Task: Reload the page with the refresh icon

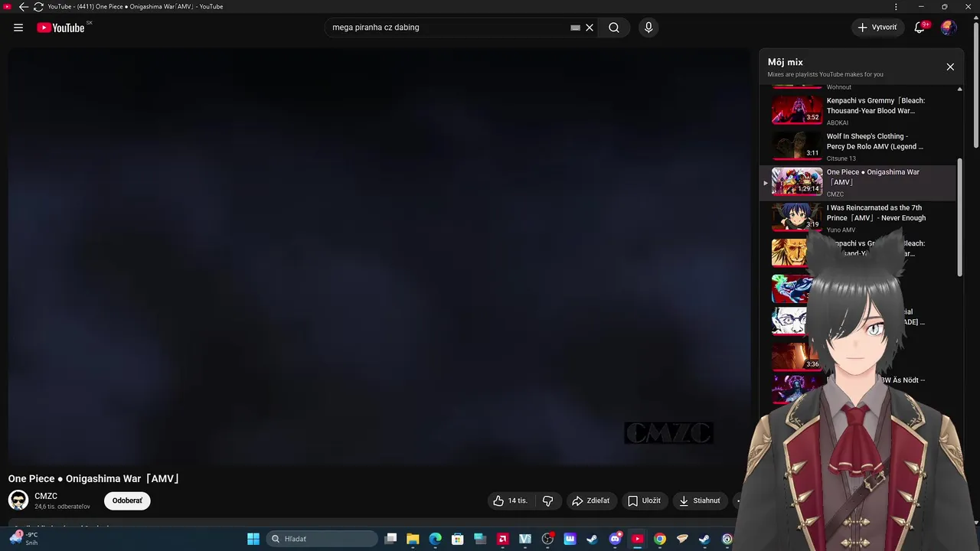Action: 38,7
